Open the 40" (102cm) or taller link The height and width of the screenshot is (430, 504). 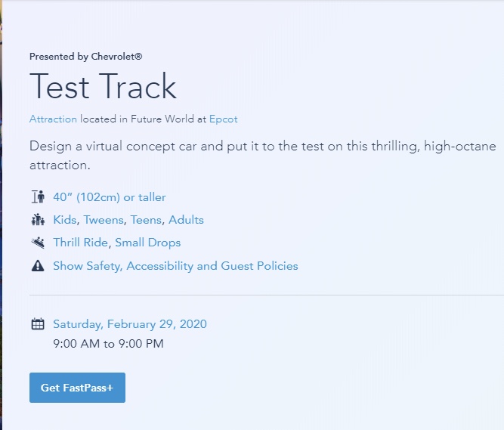(109, 197)
